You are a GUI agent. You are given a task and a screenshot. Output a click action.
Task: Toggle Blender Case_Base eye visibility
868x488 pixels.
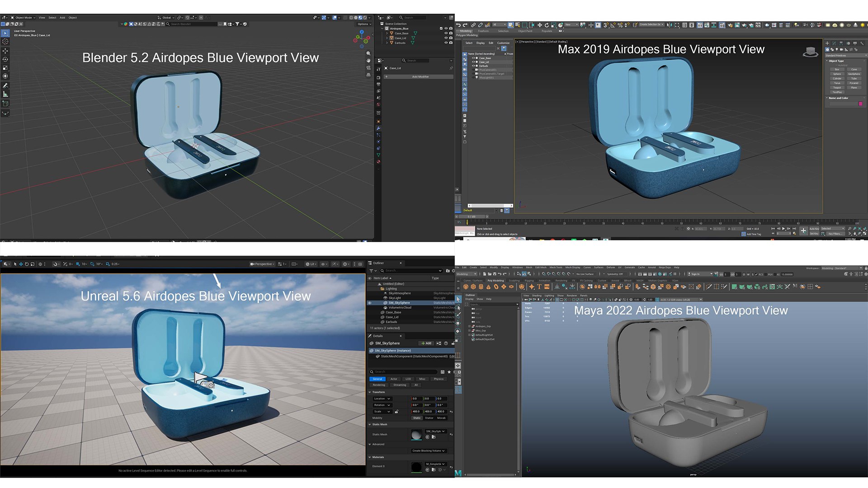pyautogui.click(x=446, y=33)
